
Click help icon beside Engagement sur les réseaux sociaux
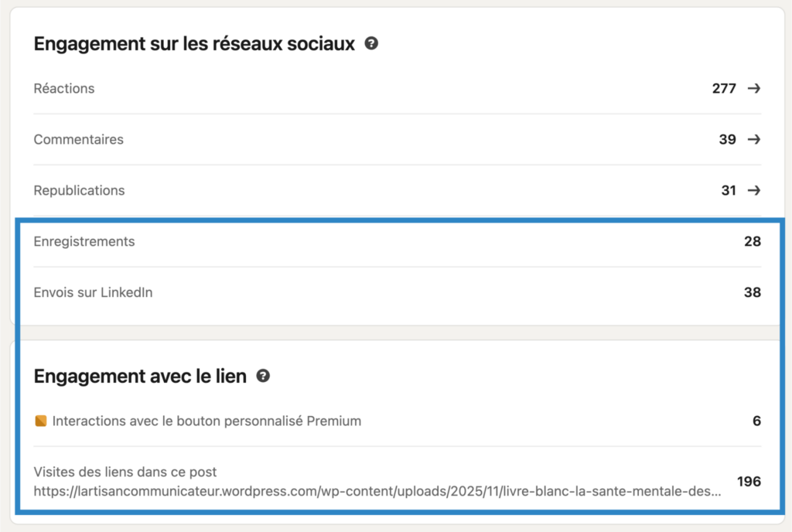point(371,44)
